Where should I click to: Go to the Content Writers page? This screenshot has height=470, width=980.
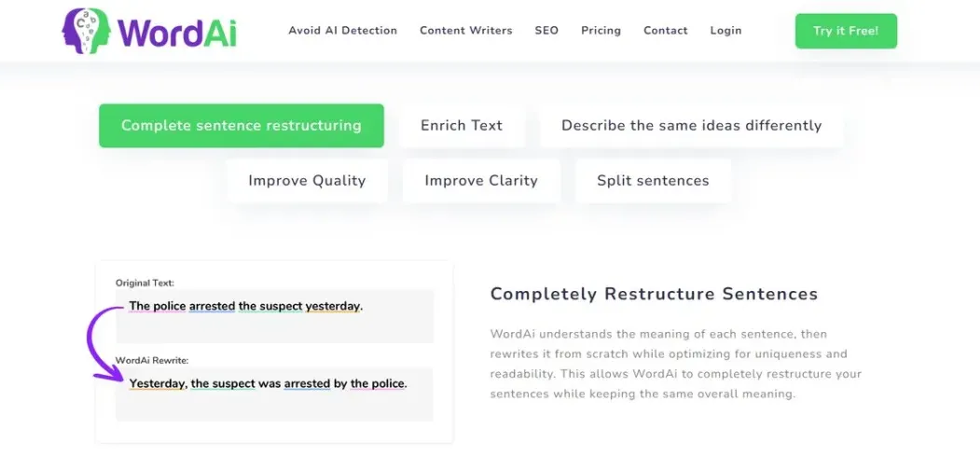[x=465, y=31]
